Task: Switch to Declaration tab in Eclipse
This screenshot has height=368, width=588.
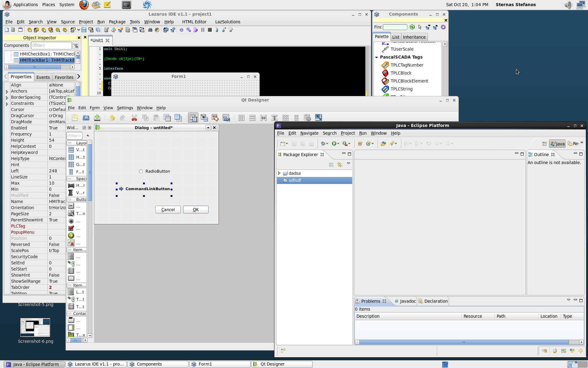Action: pos(433,301)
